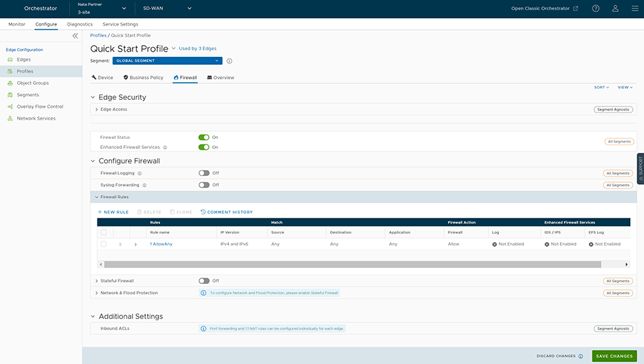
Task: Switch to the Business Policy tab
Action: 143,77
